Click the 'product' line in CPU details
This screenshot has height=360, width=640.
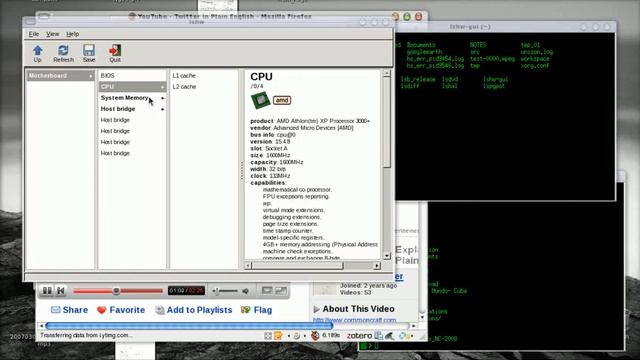[310, 121]
